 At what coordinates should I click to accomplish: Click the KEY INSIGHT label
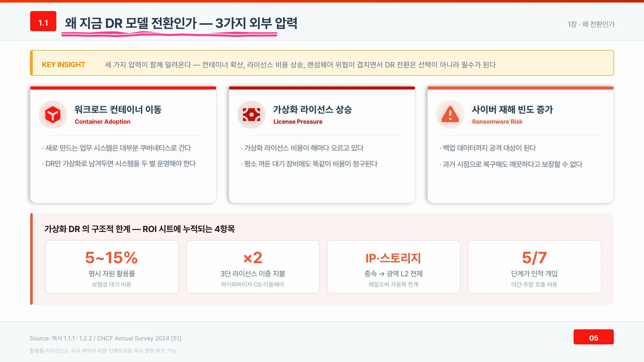pos(63,65)
